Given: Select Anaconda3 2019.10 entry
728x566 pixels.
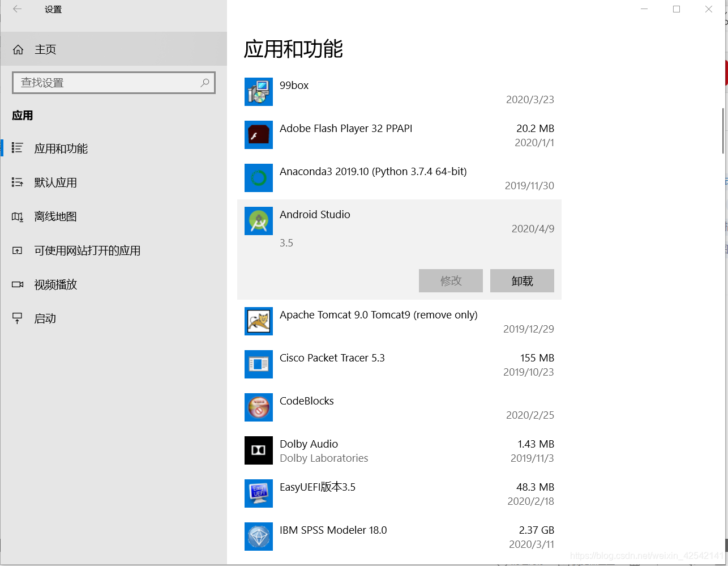Looking at the screenshot, I should (x=399, y=178).
